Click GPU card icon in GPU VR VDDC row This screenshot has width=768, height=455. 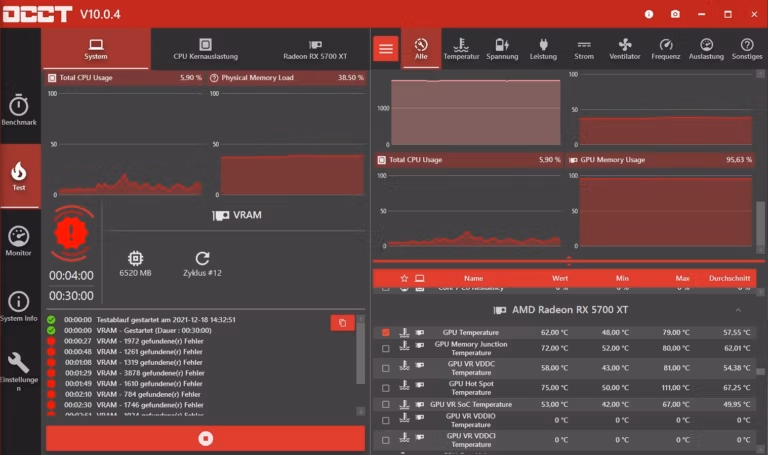[420, 365]
